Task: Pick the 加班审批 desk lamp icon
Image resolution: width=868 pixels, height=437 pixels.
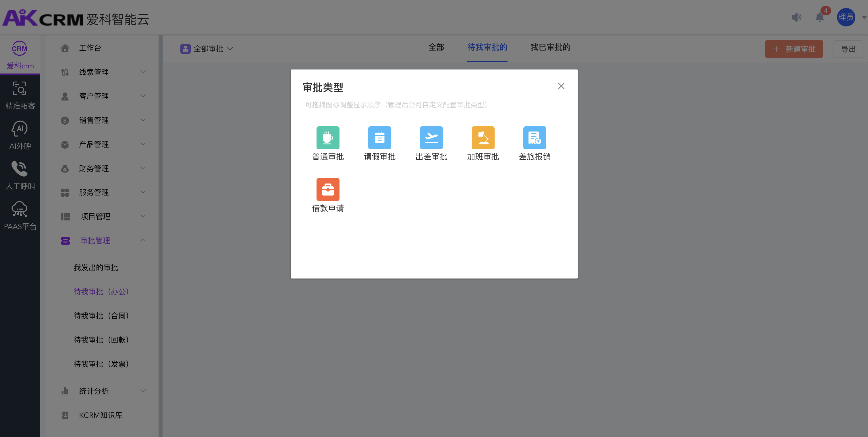Action: click(483, 138)
